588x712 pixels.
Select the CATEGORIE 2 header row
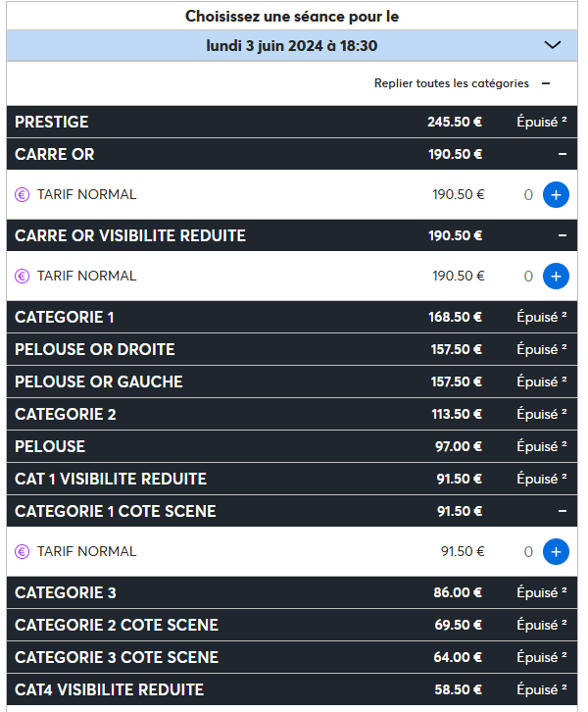point(292,414)
